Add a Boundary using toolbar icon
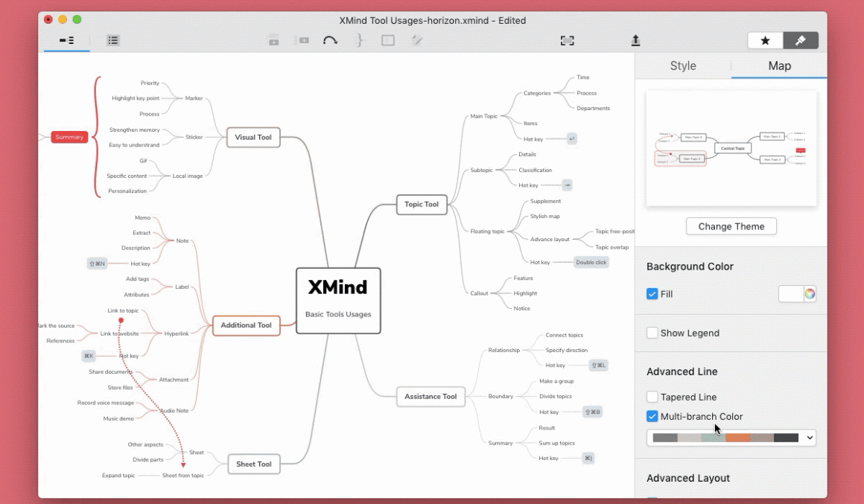This screenshot has width=864, height=504. coord(388,40)
